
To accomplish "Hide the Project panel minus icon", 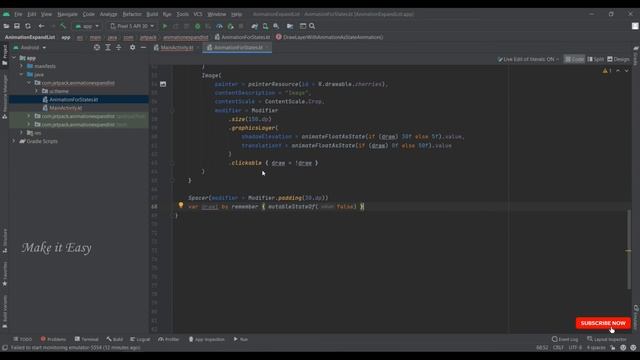I will point(143,47).
